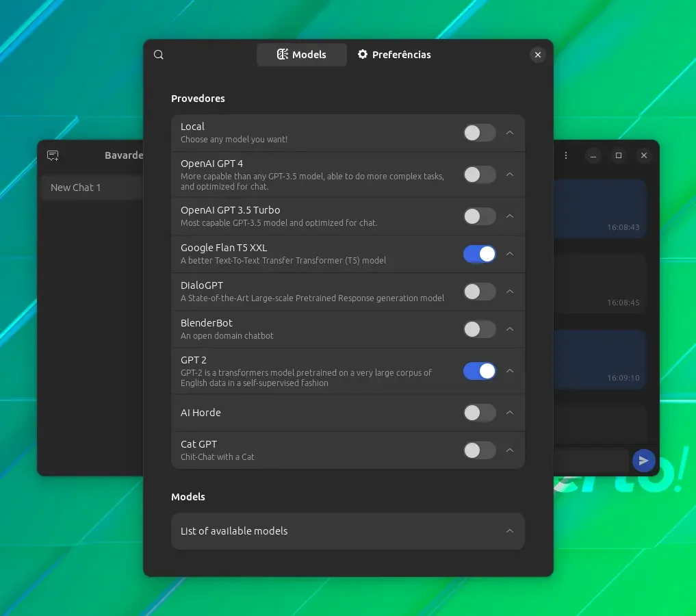Image resolution: width=696 pixels, height=616 pixels.
Task: Open the Bavarder three-dot menu
Action: 565,155
